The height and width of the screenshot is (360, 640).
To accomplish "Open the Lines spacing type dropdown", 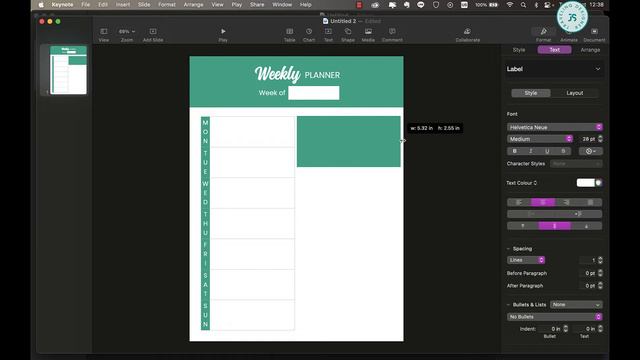I will (x=526, y=260).
